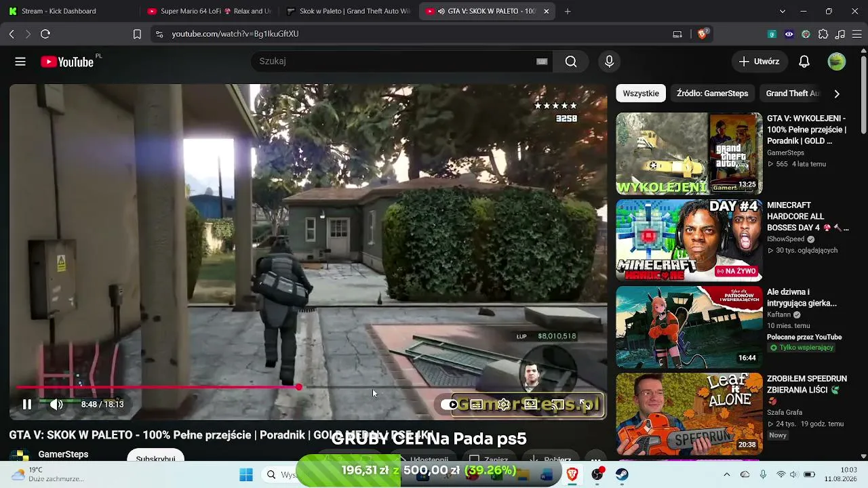Show hidden system tray icons

pyautogui.click(x=727, y=474)
